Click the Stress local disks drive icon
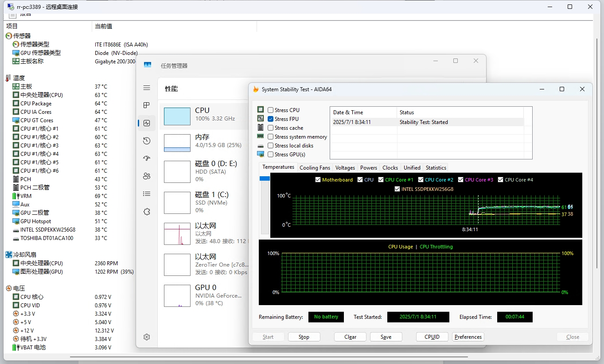Image resolution: width=604 pixels, height=364 pixels. pyautogui.click(x=261, y=146)
